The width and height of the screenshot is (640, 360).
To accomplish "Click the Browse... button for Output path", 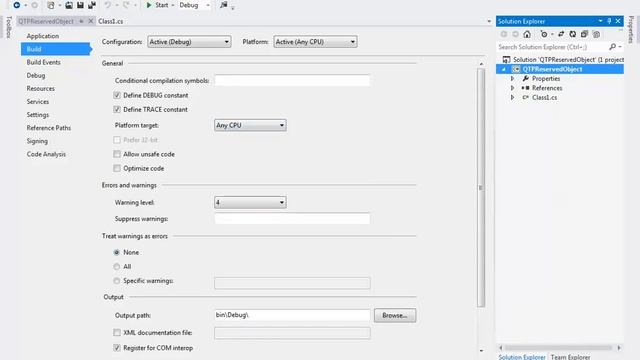I will pyautogui.click(x=395, y=316).
